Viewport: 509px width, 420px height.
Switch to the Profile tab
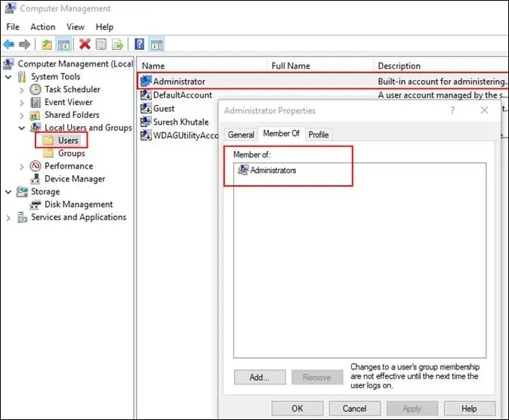[318, 134]
